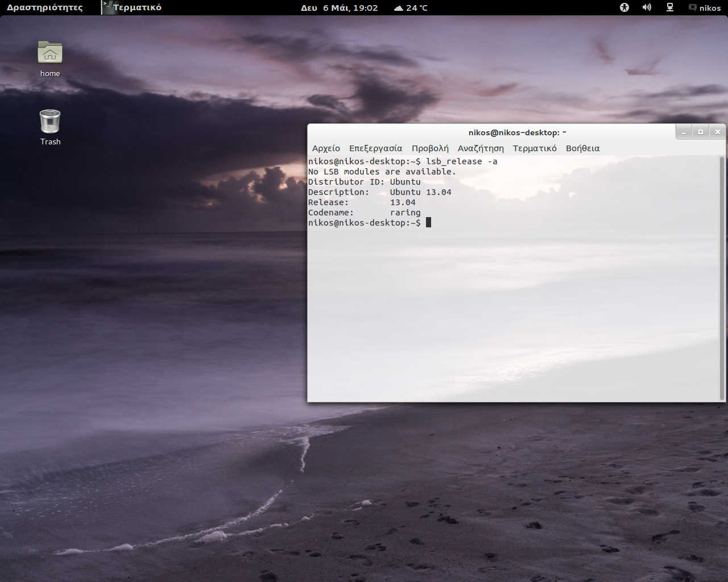
Task: Click the volume speaker icon
Action: [647, 7]
